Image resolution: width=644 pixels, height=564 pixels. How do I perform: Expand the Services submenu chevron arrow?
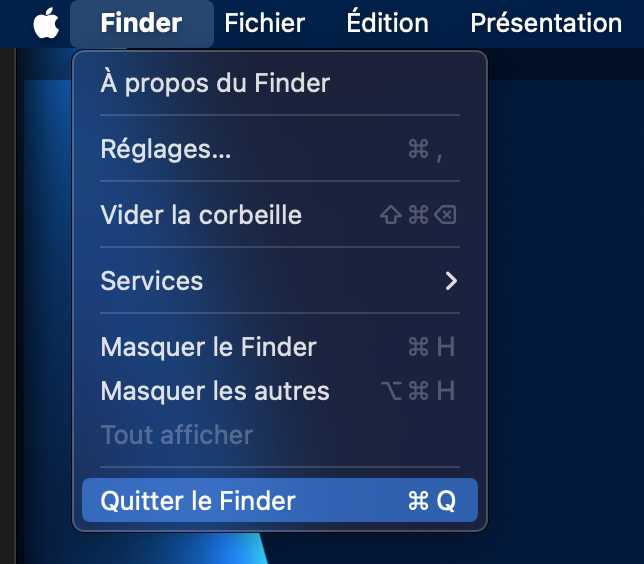[x=451, y=281]
